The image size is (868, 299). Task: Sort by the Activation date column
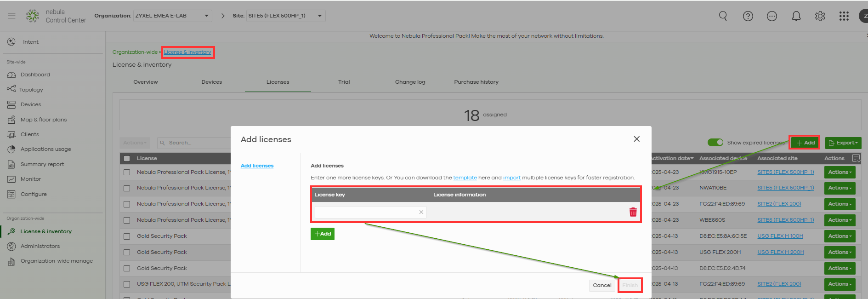point(672,158)
